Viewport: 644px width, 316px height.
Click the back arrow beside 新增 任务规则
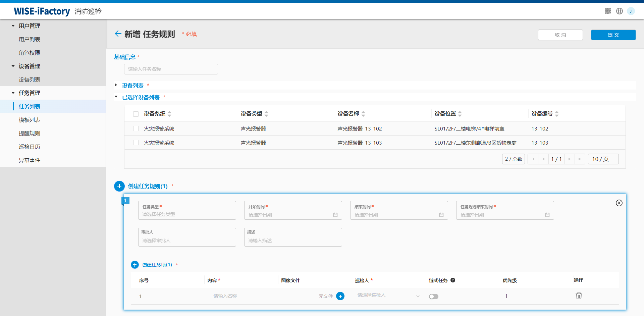(x=118, y=34)
